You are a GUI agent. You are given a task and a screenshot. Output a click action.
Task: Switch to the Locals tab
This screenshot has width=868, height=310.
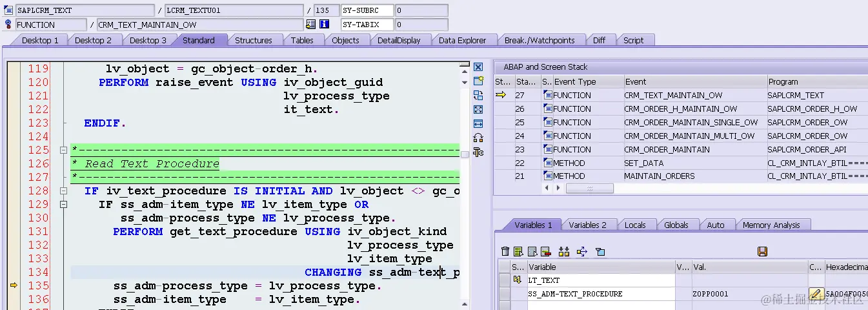pyautogui.click(x=635, y=225)
